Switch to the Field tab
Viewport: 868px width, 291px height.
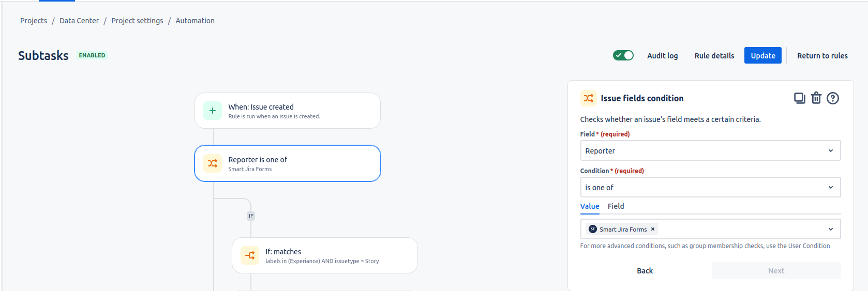(x=616, y=206)
